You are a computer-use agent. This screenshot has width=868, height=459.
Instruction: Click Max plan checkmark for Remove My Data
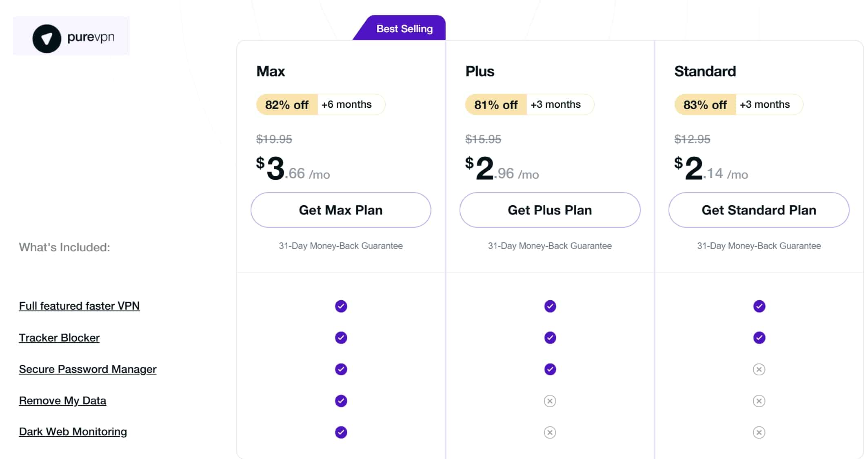pos(341,401)
